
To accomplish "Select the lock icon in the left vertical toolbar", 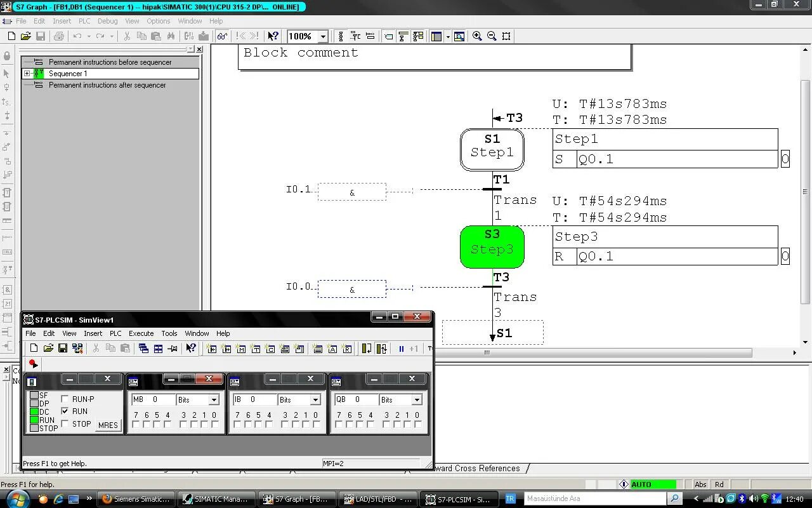I will coord(7,56).
